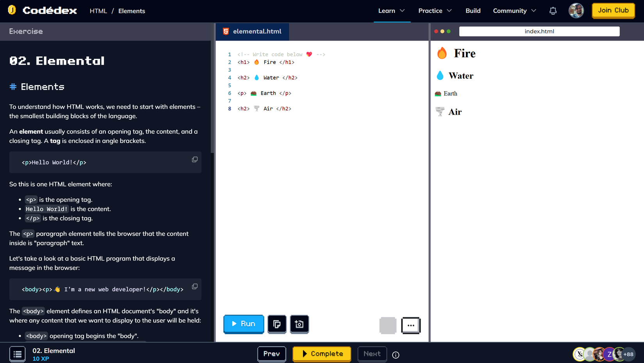
Task: Open the exercise list sidebar icon
Action: point(17,354)
